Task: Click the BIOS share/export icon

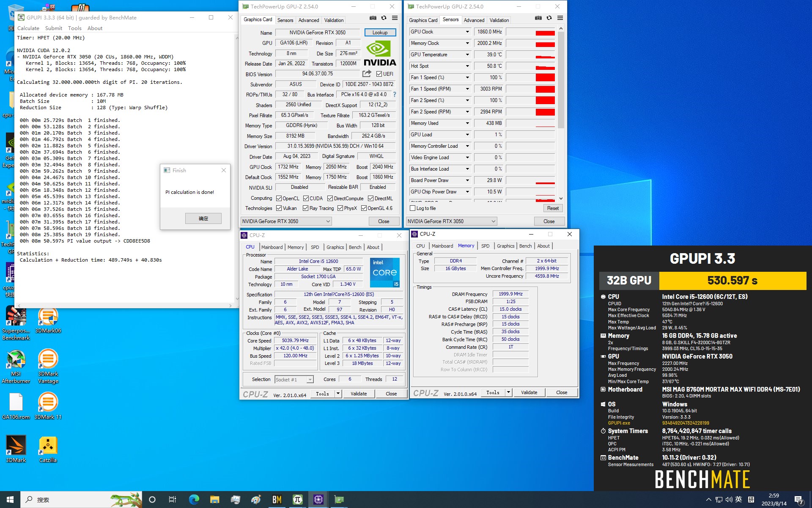Action: [x=367, y=74]
